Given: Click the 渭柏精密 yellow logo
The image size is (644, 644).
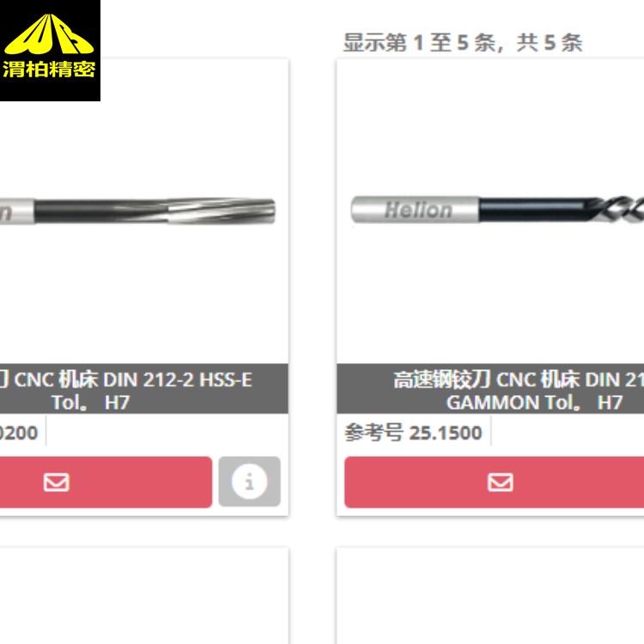Looking at the screenshot, I should 50,50.
